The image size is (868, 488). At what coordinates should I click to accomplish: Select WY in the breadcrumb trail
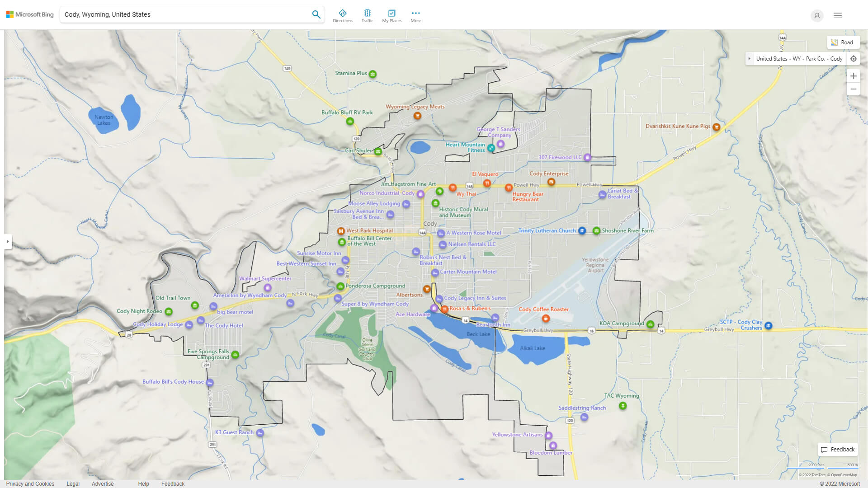pos(796,59)
